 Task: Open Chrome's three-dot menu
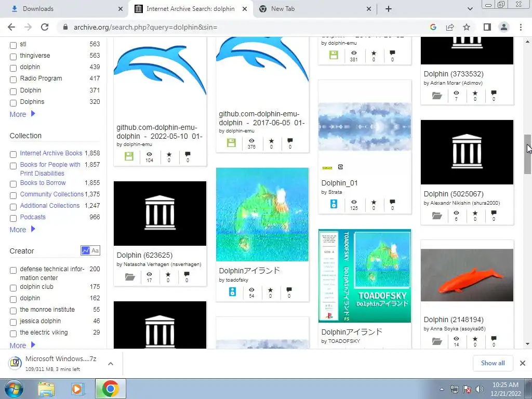[521, 27]
